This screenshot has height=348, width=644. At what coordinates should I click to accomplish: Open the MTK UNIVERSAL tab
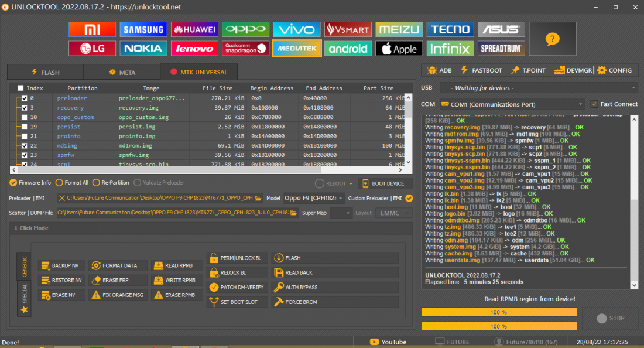click(199, 72)
